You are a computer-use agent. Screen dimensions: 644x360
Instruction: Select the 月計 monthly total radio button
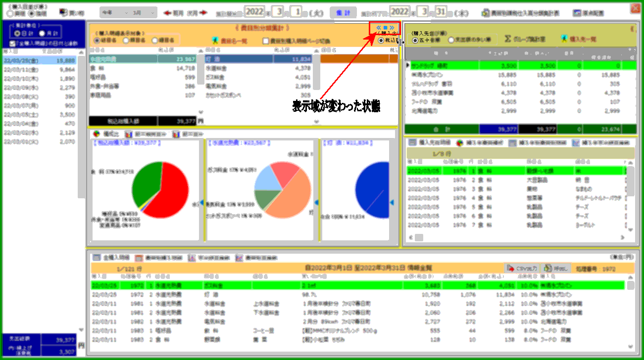coord(43,33)
